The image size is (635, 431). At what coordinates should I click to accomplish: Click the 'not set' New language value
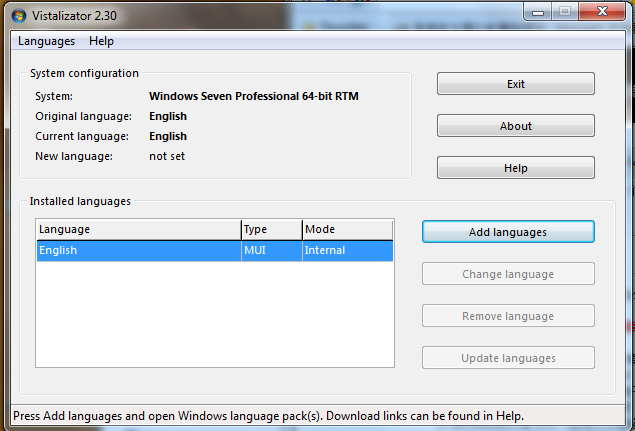pyautogui.click(x=167, y=156)
